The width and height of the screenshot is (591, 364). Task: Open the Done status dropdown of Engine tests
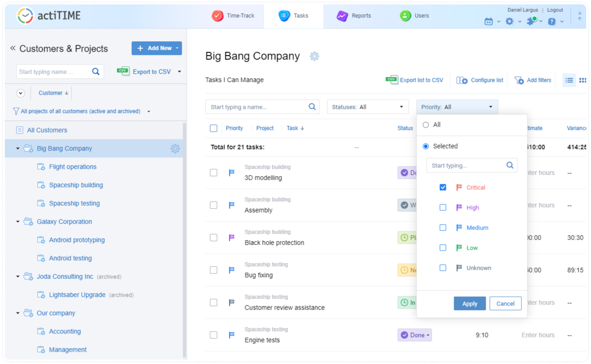[415, 335]
